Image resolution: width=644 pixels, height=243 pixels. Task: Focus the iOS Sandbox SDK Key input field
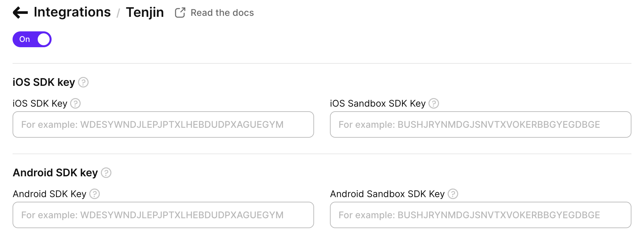(480, 124)
